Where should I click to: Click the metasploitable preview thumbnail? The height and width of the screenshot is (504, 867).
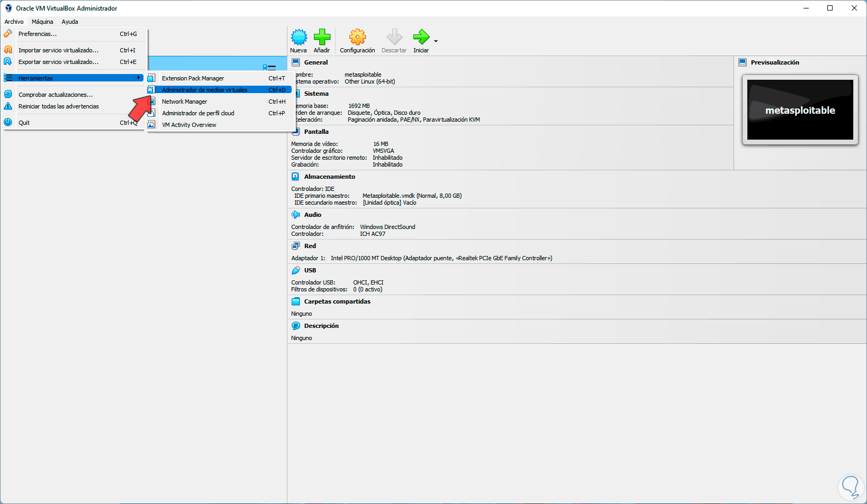[x=800, y=110]
